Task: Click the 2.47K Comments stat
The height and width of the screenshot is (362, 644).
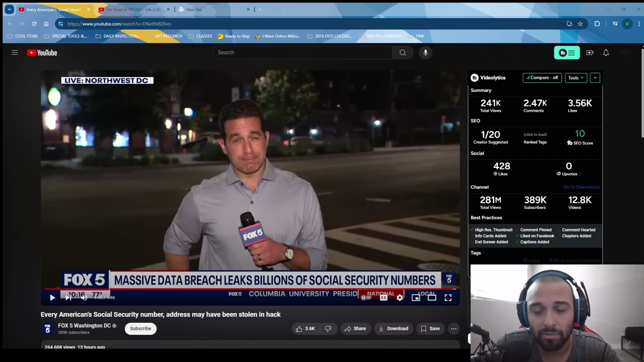Action: pyautogui.click(x=535, y=106)
